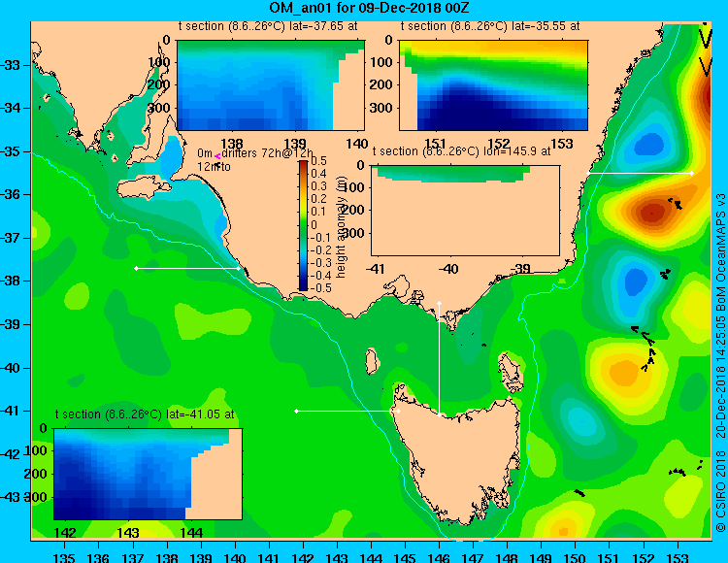Click the '0m drifters 72h@12h' legend text
This screenshot has height=563, width=728.
255,153
